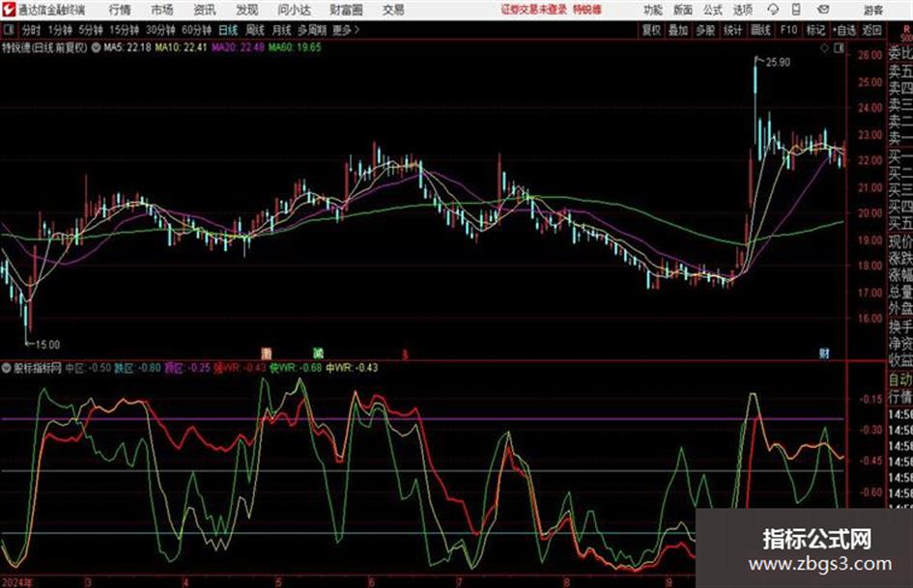Select the 日线 daily period tab

[228, 30]
